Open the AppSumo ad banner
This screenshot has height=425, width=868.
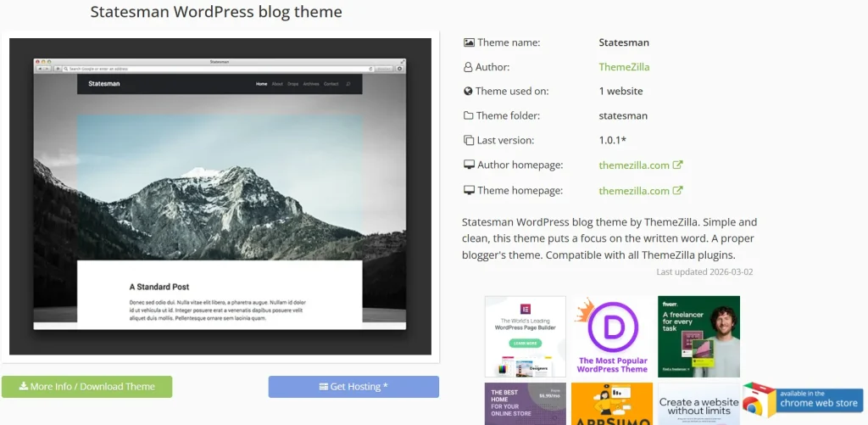(x=612, y=404)
